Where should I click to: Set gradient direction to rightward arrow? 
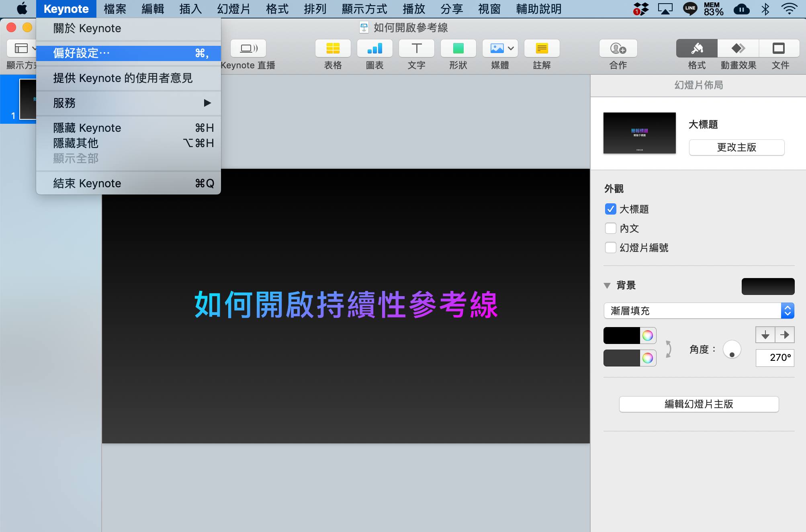pos(785,335)
